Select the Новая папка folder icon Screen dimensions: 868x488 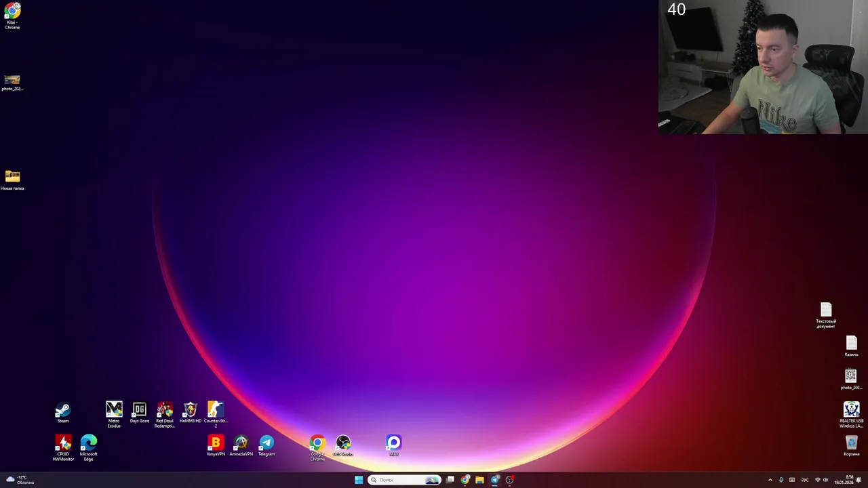coord(12,180)
